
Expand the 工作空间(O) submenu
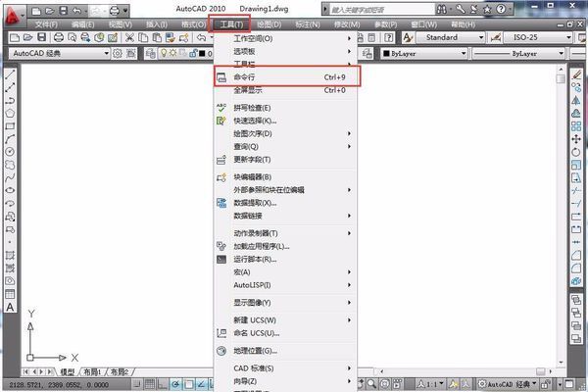285,38
